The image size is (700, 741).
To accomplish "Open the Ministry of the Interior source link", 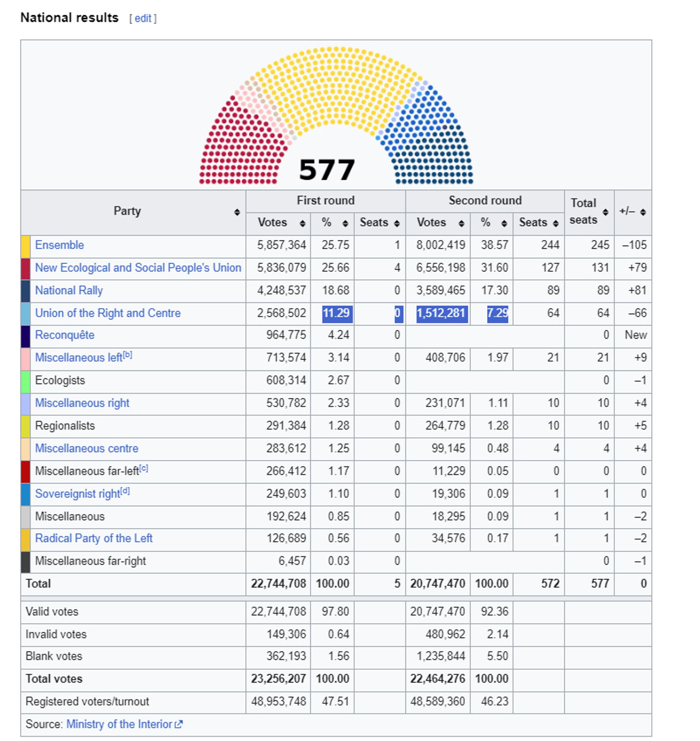I will [119, 724].
